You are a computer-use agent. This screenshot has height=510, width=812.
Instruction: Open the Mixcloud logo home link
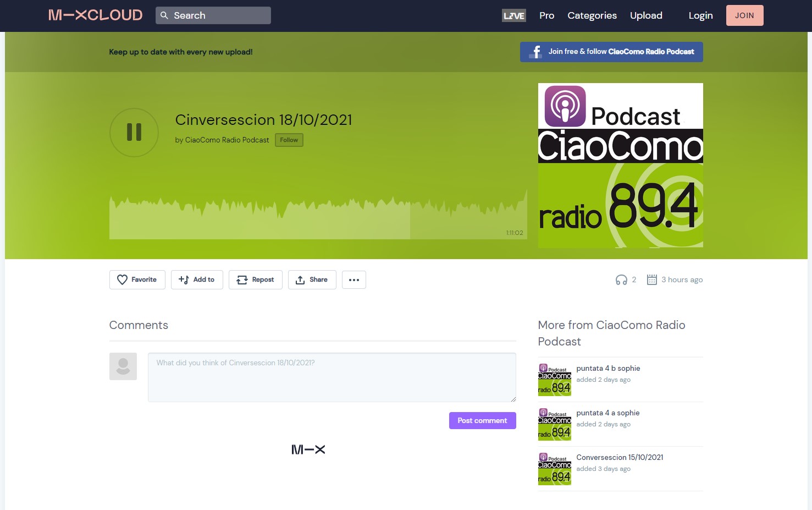tap(95, 15)
